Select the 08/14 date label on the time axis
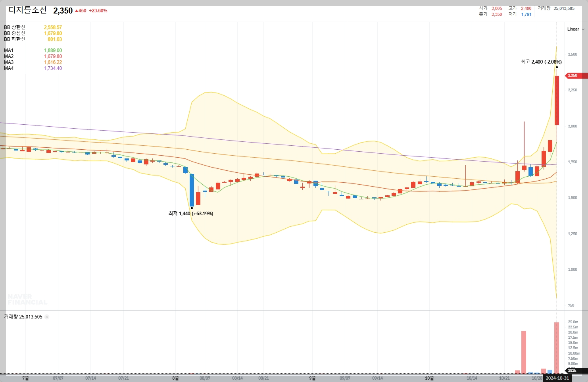Image resolution: width=588 pixels, height=382 pixels. tap(237, 378)
